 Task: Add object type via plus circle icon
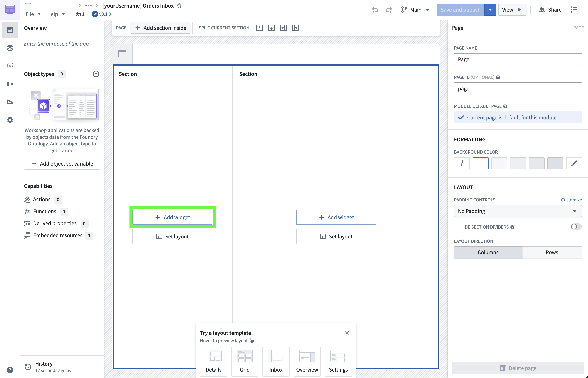[x=96, y=74]
